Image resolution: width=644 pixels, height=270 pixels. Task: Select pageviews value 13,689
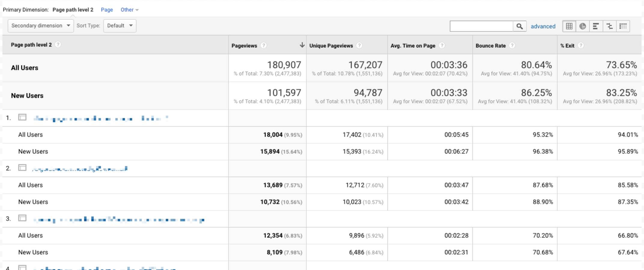273,185
